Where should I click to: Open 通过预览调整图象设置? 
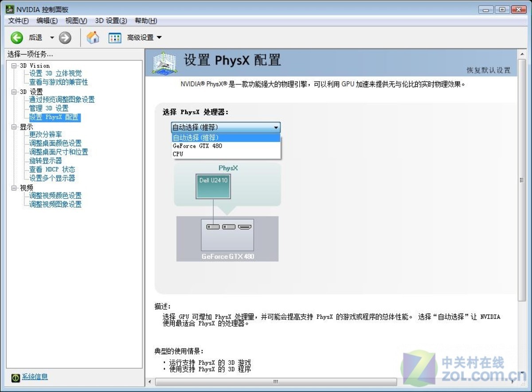(x=62, y=100)
